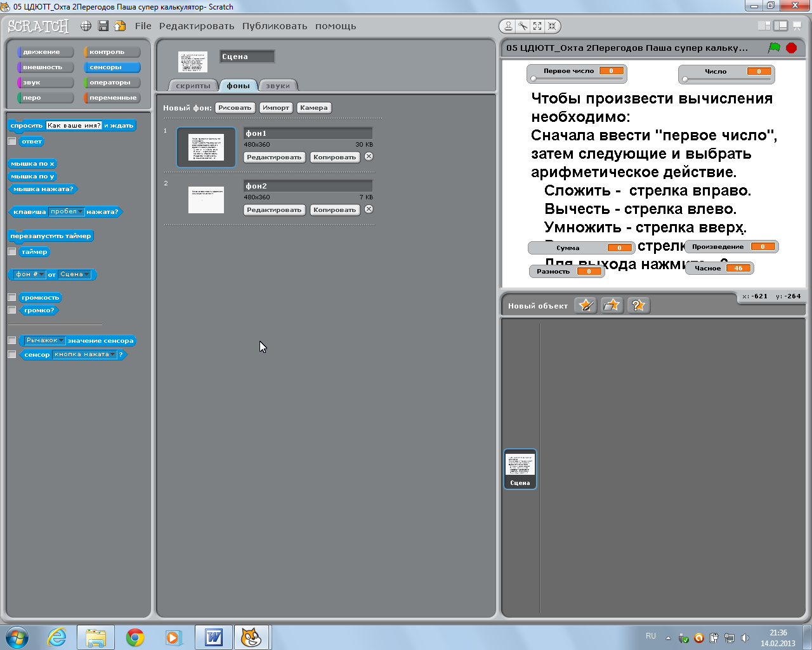Choose new sprite from file
Screen dimensions: 812x650
coord(612,305)
